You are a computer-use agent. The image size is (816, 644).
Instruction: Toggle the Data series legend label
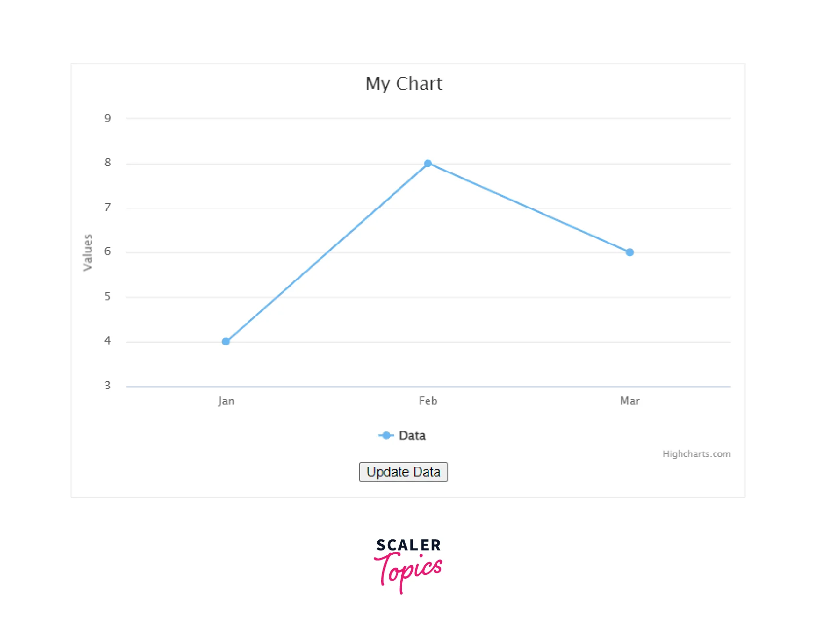pos(412,436)
